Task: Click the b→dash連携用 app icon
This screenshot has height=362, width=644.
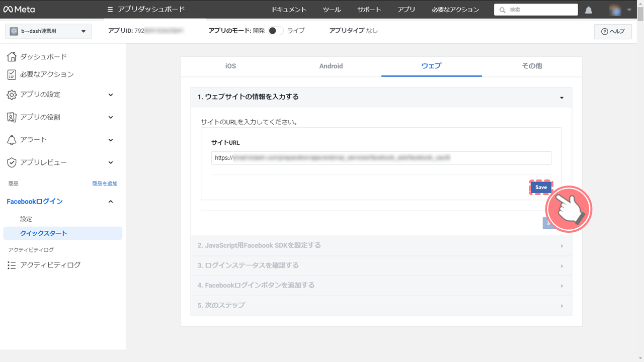Action: 14,31
